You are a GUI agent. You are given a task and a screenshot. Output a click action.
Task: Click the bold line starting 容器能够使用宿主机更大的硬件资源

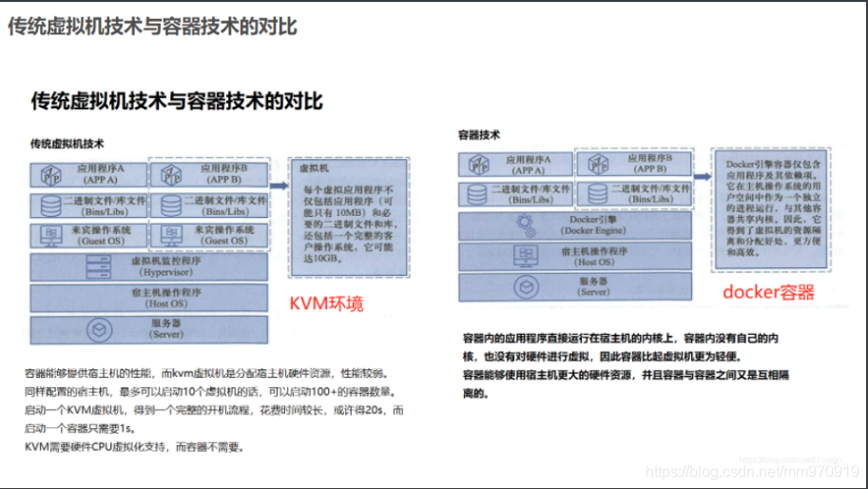coord(626,375)
